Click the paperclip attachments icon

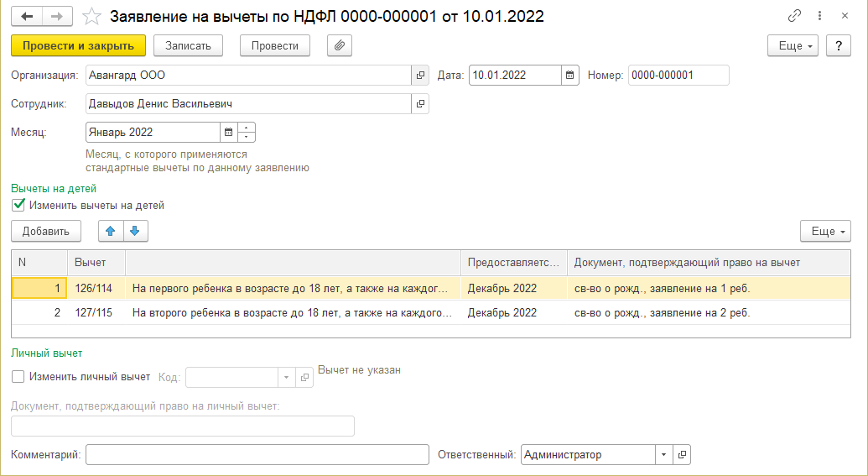coord(339,45)
